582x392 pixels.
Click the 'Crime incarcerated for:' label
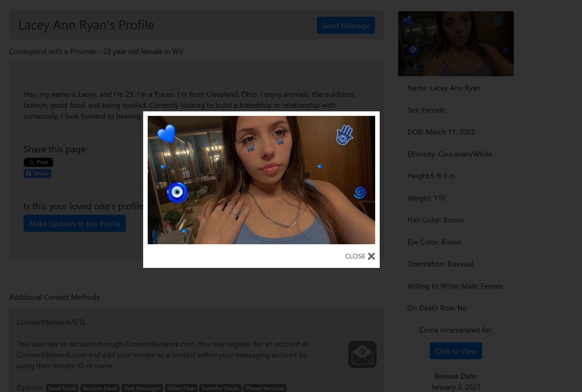(456, 330)
